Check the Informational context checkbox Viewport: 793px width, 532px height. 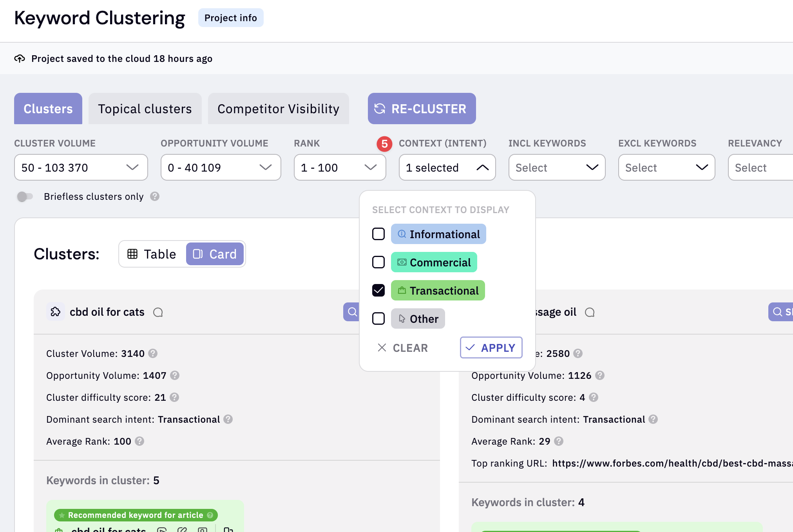tap(378, 234)
